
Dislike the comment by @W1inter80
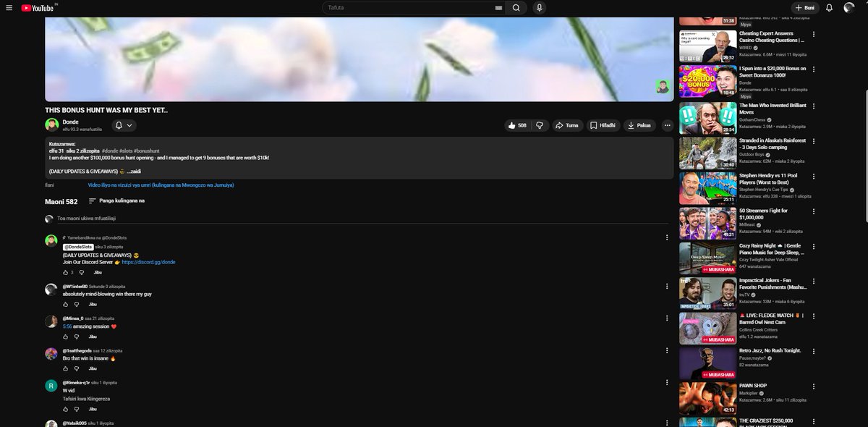(x=77, y=305)
